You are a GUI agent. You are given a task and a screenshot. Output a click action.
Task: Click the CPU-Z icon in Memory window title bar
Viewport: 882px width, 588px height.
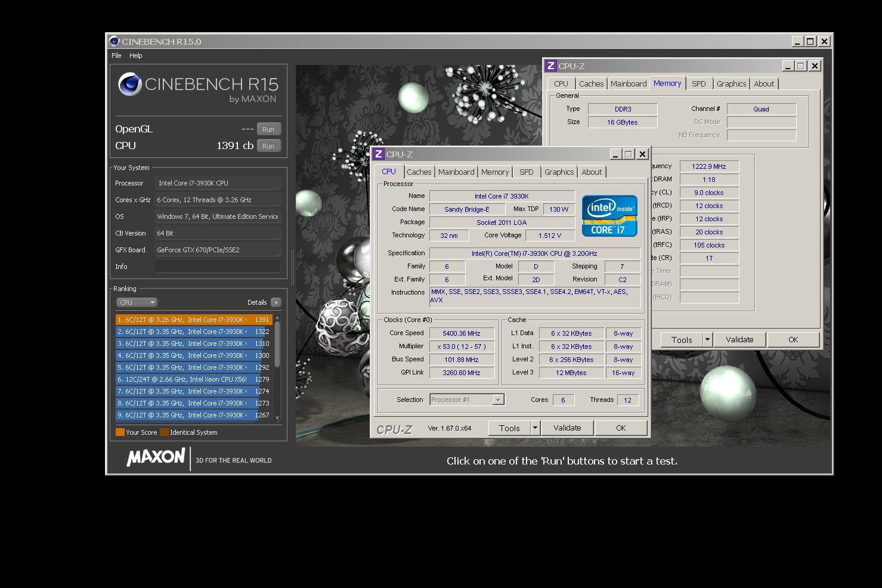[x=551, y=66]
